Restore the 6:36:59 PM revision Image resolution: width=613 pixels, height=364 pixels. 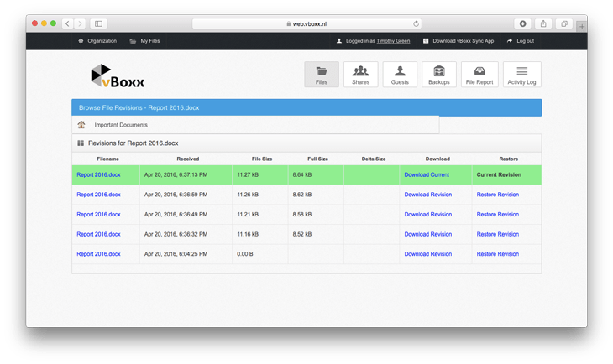point(497,195)
